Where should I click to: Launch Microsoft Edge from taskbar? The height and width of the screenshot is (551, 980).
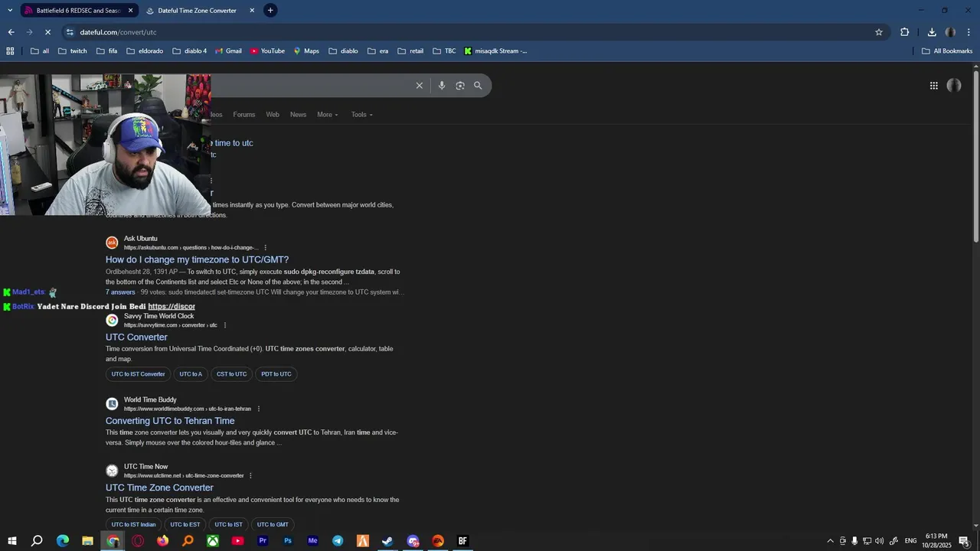[63, 541]
